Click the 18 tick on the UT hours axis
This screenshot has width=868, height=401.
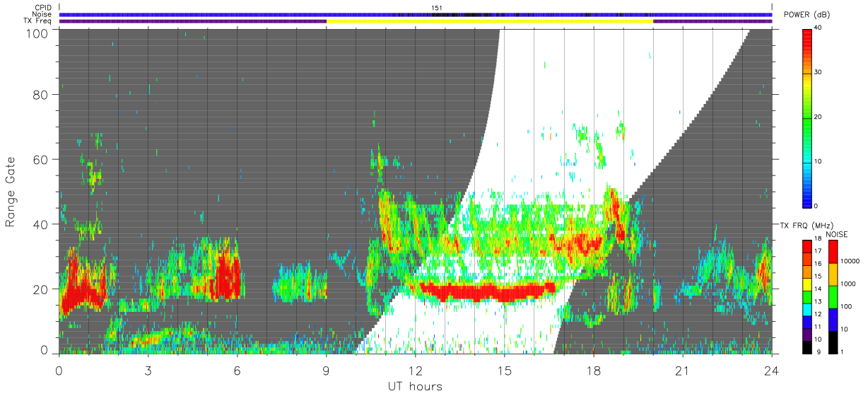593,370
